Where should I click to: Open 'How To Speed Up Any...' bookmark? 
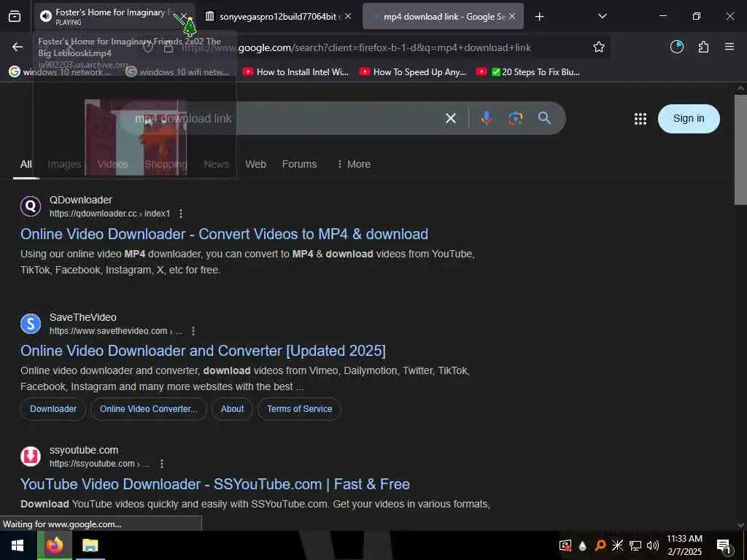pos(413,72)
